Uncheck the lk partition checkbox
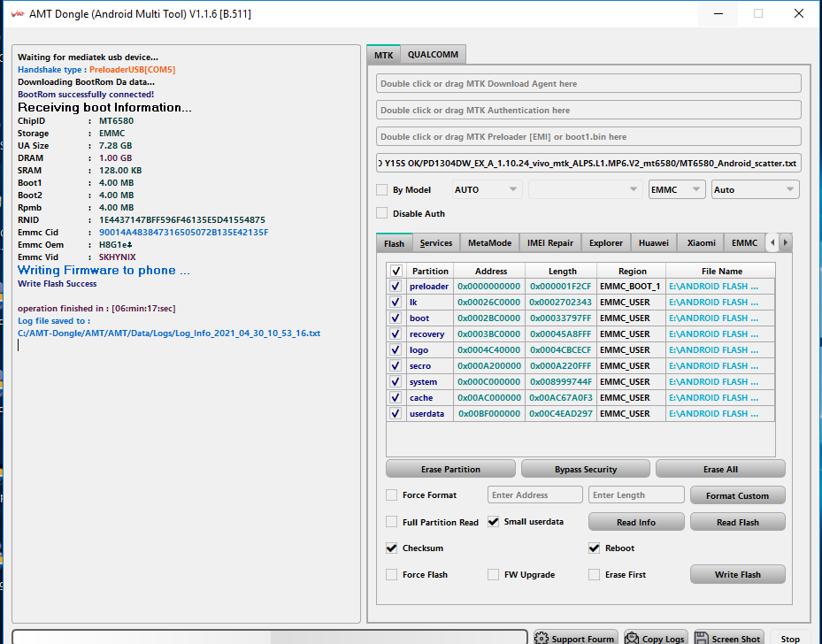 (396, 303)
